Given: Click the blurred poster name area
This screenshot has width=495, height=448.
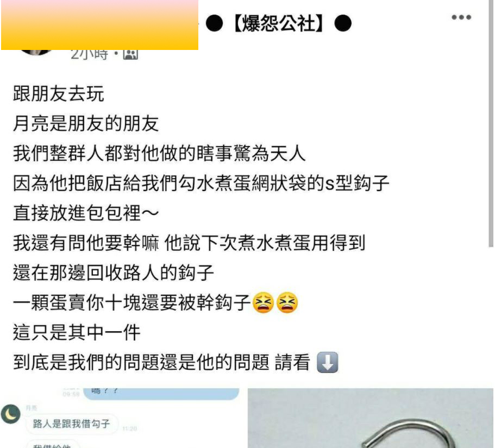Looking at the screenshot, I should click(x=100, y=25).
